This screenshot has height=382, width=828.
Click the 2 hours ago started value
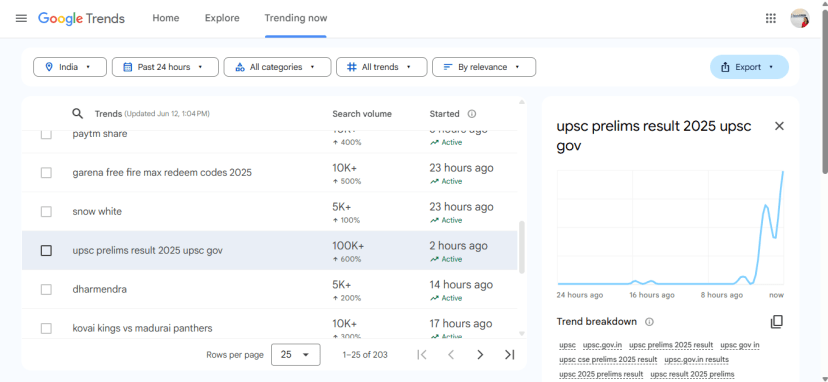[x=458, y=246]
